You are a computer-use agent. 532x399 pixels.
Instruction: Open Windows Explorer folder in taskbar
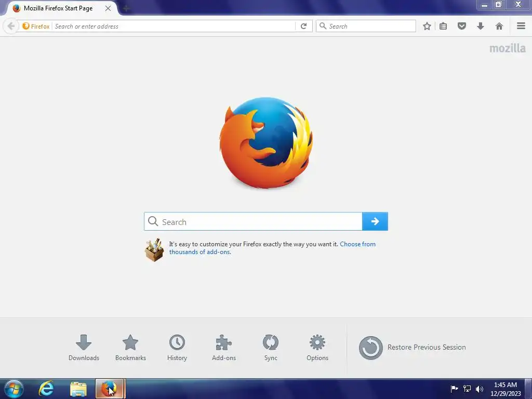(x=78, y=389)
